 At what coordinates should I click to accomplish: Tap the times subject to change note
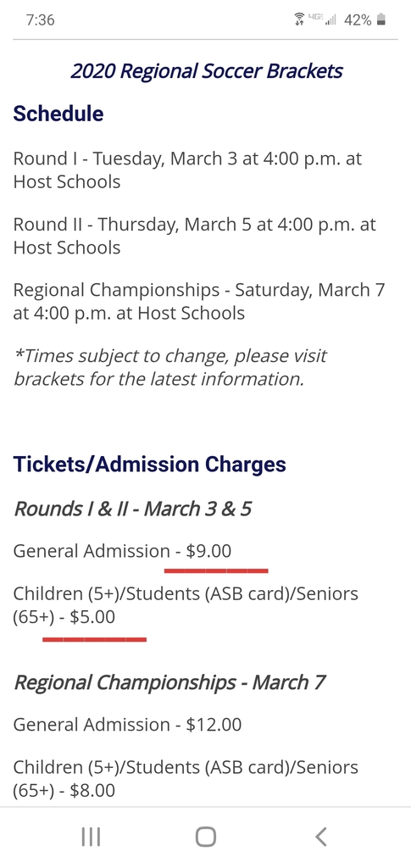click(169, 367)
